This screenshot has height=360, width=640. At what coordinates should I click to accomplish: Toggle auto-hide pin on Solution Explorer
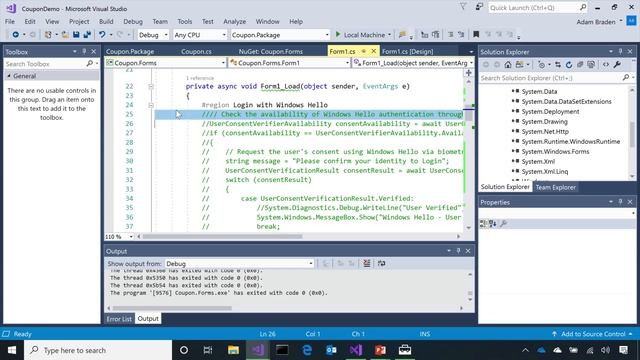pos(620,51)
